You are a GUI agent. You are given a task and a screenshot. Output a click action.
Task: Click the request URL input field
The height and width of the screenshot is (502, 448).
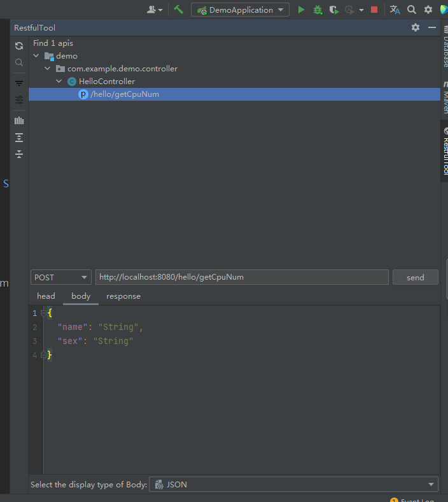242,277
